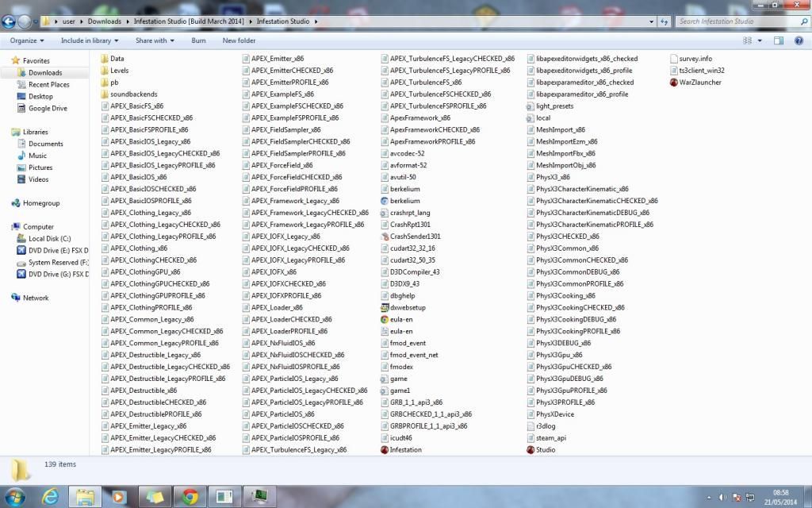Open the berkelium application file

point(404,201)
